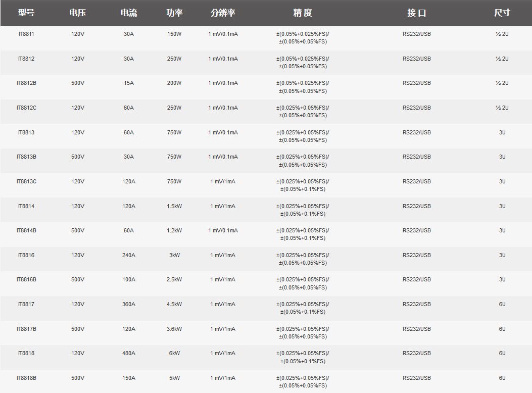Click the 功率 column header

[x=174, y=13]
